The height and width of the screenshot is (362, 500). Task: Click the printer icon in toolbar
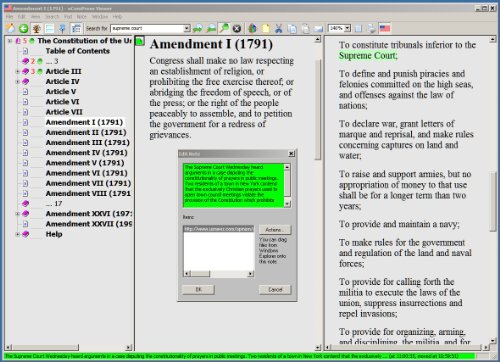[x=372, y=28]
